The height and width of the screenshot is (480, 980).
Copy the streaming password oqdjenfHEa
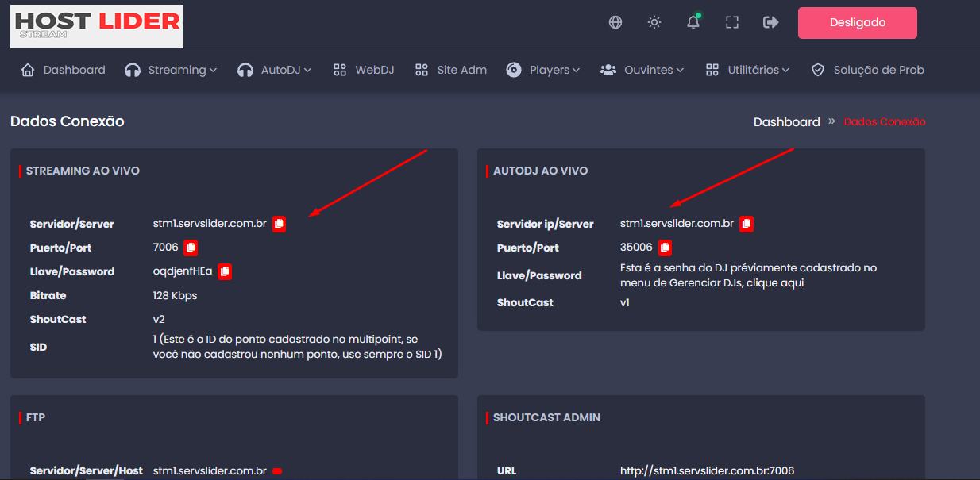pos(225,271)
